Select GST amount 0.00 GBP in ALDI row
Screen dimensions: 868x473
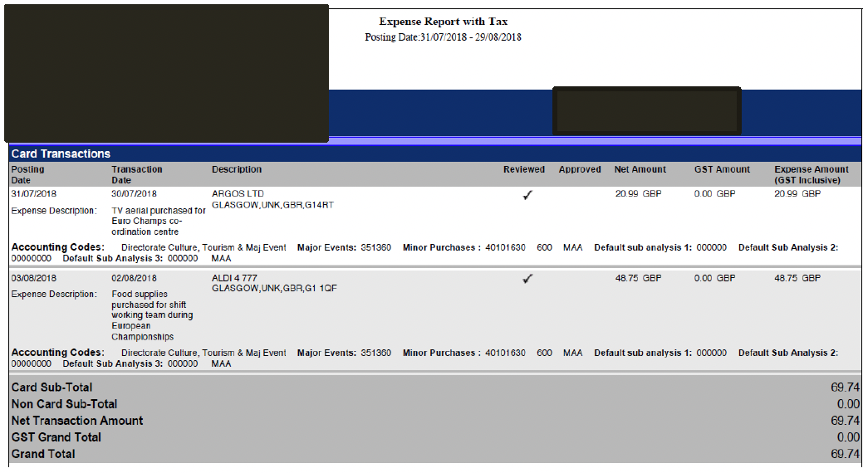point(714,278)
